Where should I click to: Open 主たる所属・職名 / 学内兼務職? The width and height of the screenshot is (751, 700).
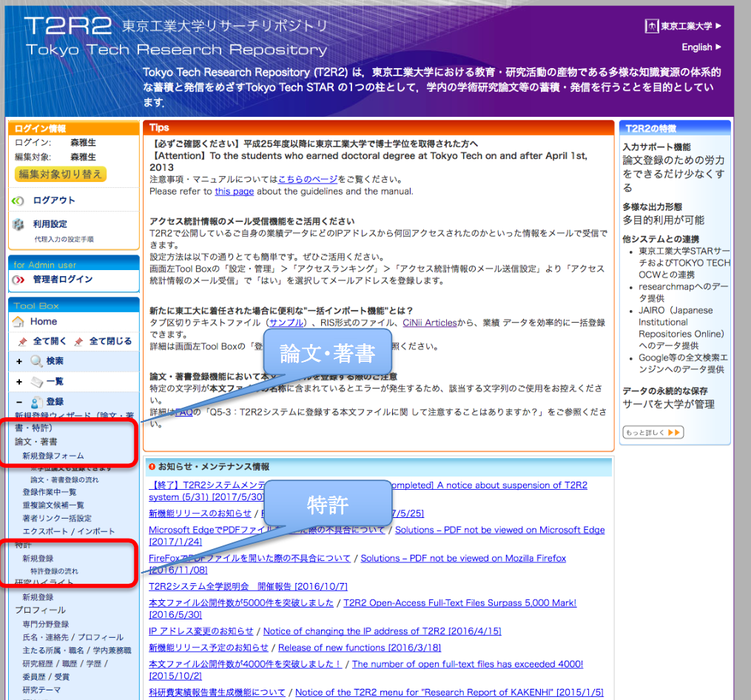(77, 650)
